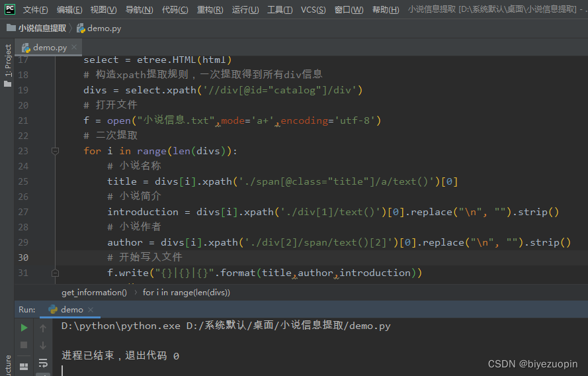588x376 pixels.
Task: Select the demo.py editor tab
Action: [50, 47]
